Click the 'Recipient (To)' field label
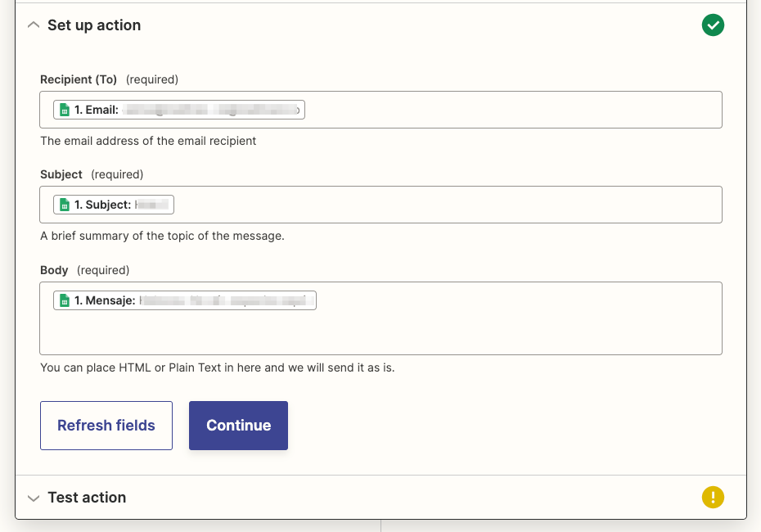The width and height of the screenshot is (761, 532). click(x=79, y=79)
